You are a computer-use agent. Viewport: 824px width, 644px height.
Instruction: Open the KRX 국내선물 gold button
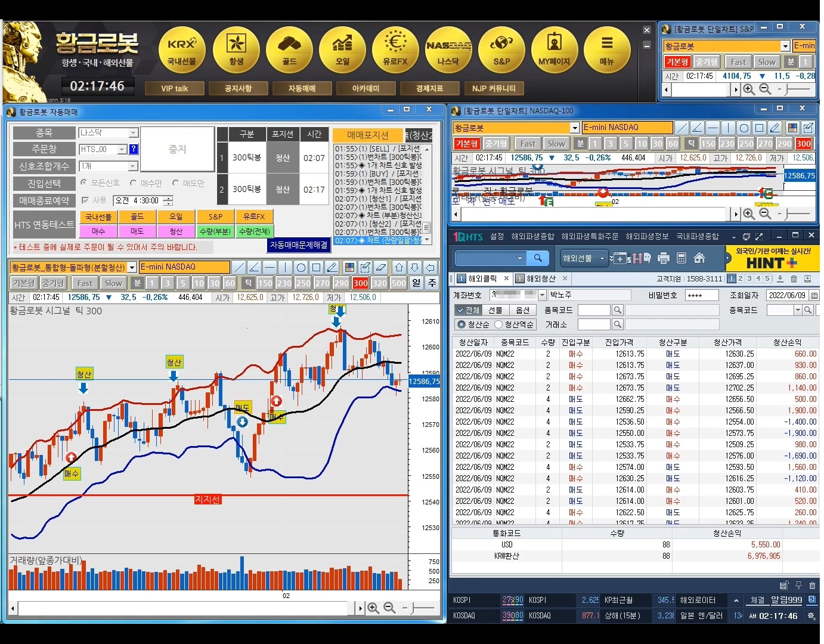coord(182,49)
